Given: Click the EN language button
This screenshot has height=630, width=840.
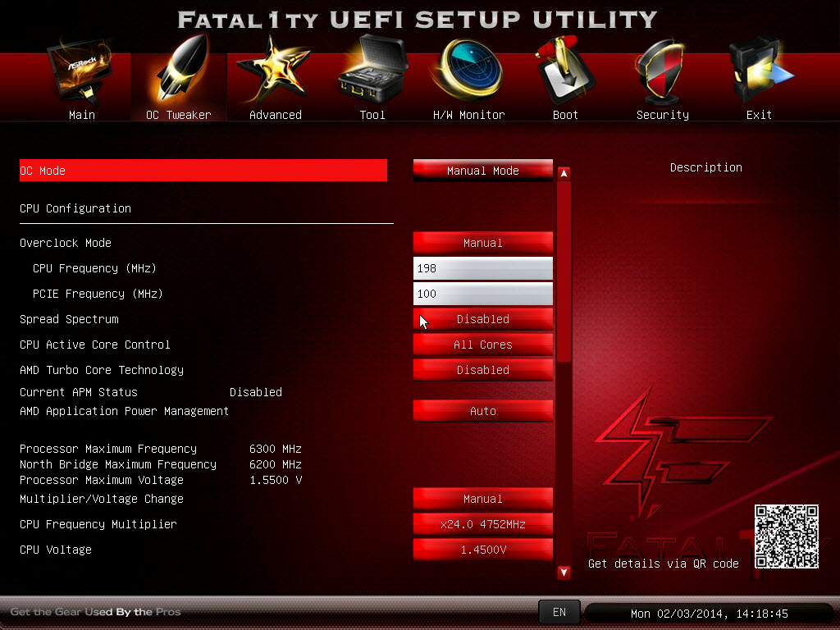Looking at the screenshot, I should (559, 612).
